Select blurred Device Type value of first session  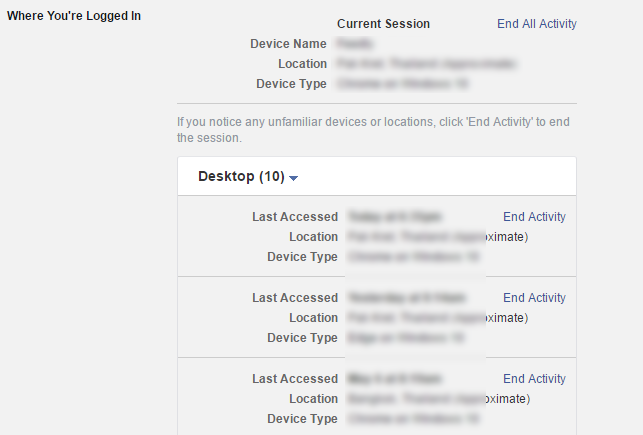pos(413,257)
